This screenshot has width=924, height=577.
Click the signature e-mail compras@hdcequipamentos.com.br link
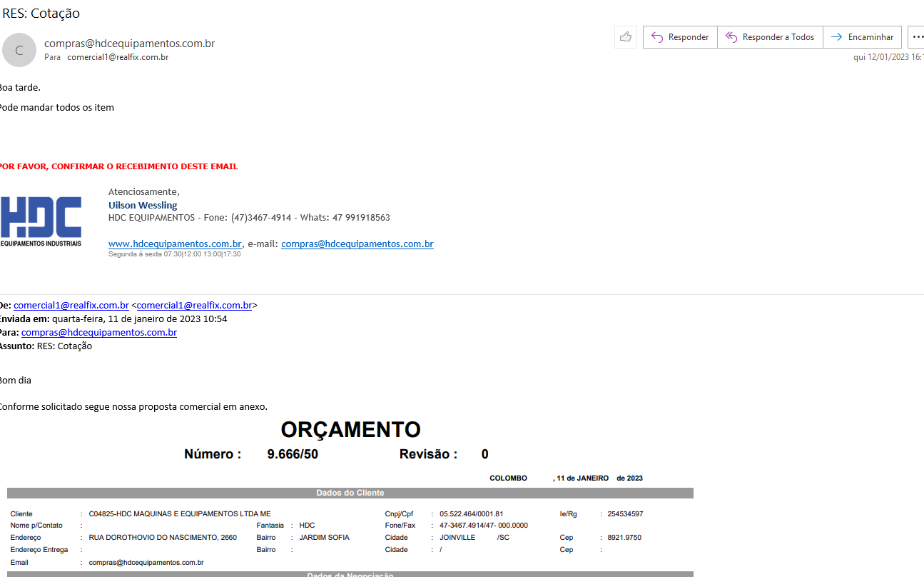[357, 244]
